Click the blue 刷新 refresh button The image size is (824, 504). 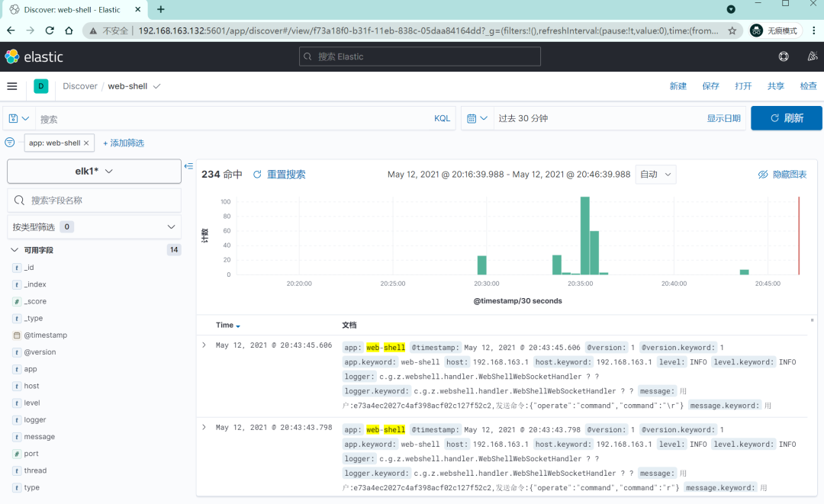tap(786, 118)
